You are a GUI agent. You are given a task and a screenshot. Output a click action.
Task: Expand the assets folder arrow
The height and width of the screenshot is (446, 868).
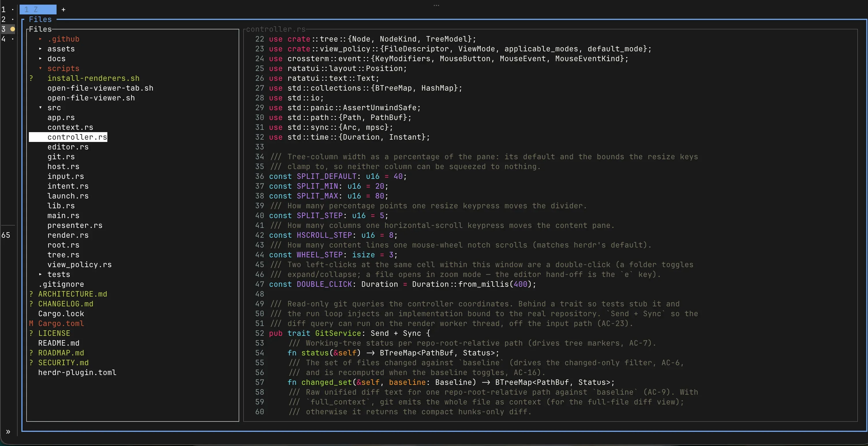pyautogui.click(x=40, y=49)
